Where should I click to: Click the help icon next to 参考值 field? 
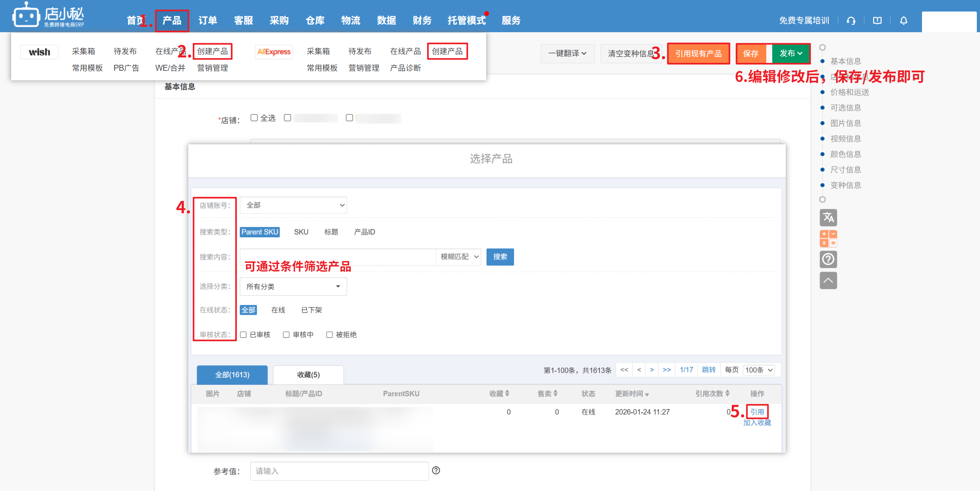click(436, 470)
